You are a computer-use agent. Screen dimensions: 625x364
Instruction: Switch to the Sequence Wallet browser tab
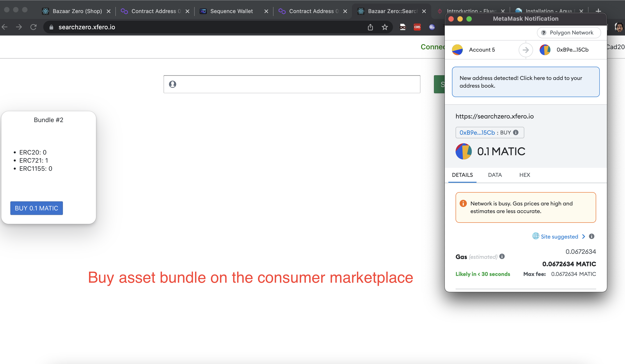[x=231, y=11]
